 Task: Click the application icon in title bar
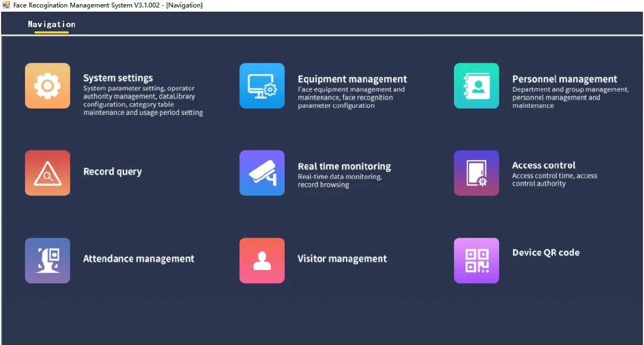(x=6, y=5)
